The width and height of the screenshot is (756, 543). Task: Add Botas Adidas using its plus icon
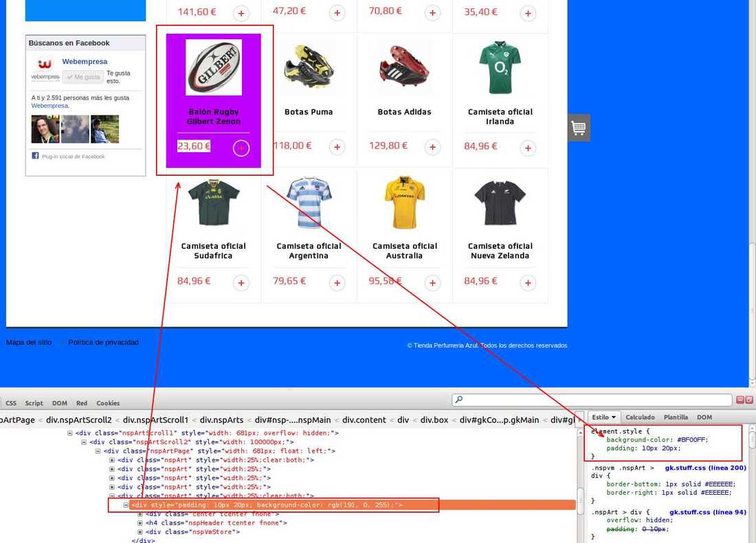point(432,147)
